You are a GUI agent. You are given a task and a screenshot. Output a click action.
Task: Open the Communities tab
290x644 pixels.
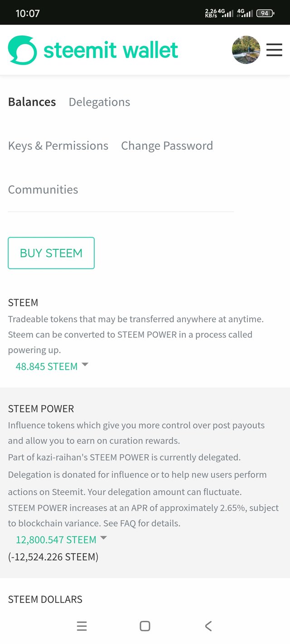[43, 190]
